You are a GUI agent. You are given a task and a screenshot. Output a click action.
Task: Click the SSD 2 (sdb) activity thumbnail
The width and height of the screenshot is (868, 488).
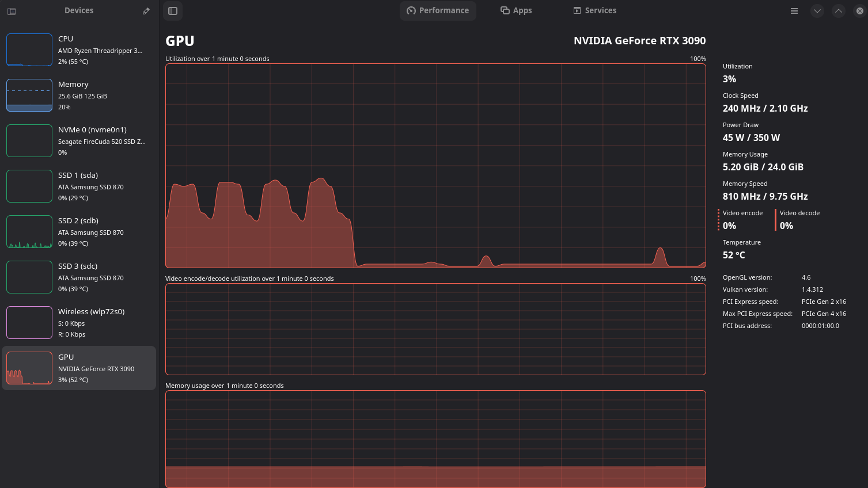coord(29,232)
